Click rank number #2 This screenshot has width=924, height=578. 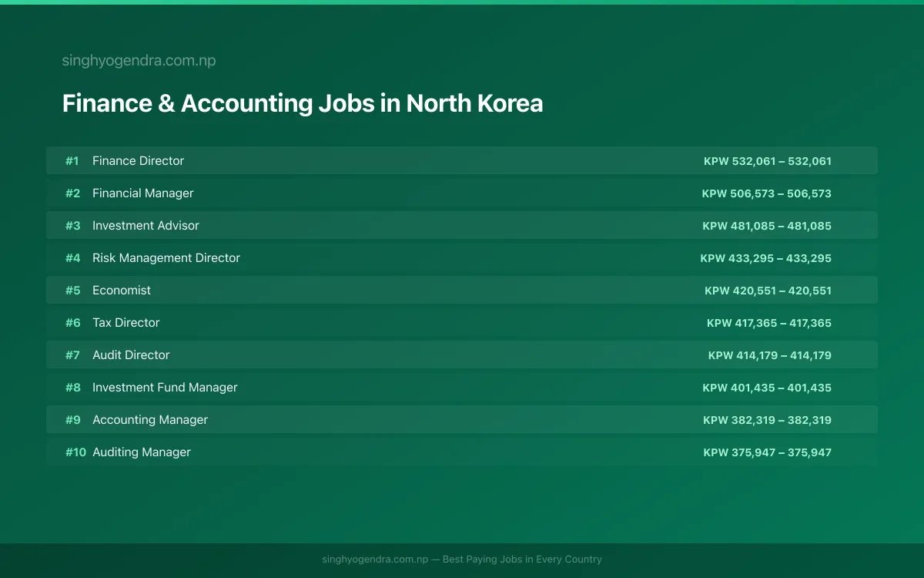click(72, 193)
